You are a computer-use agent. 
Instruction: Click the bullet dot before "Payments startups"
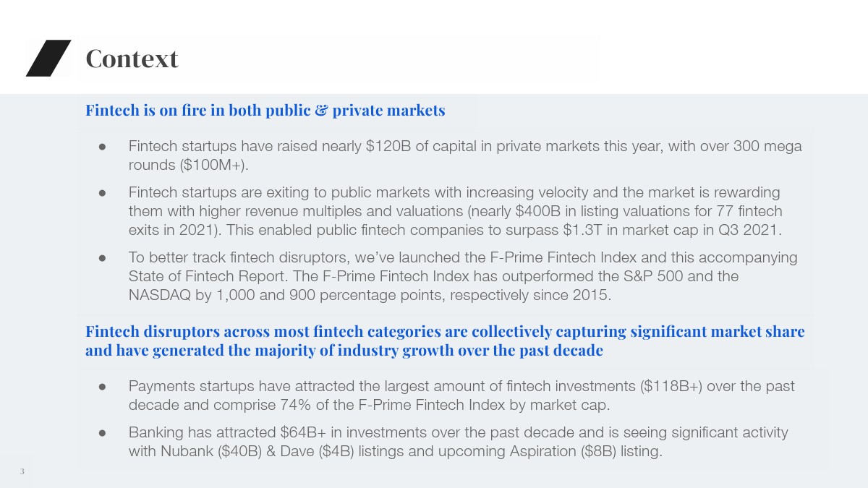tap(103, 386)
